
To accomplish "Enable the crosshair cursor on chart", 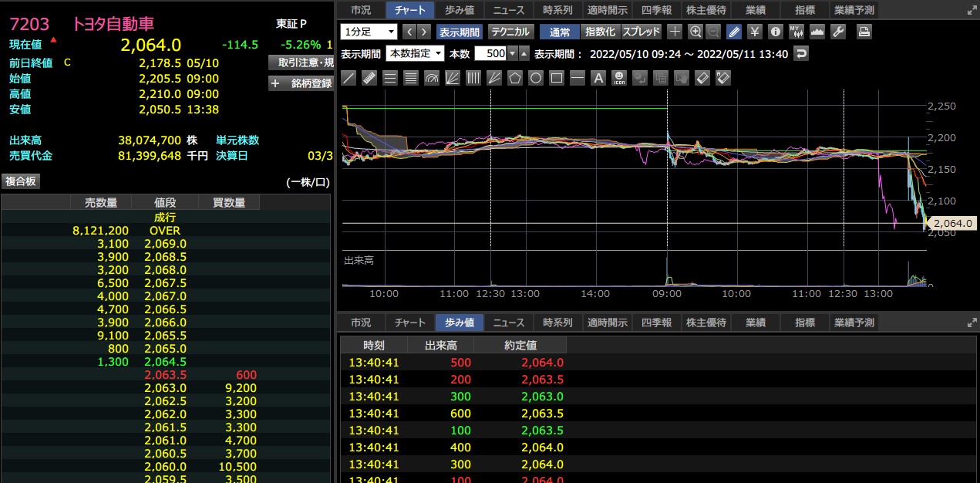I will click(675, 32).
